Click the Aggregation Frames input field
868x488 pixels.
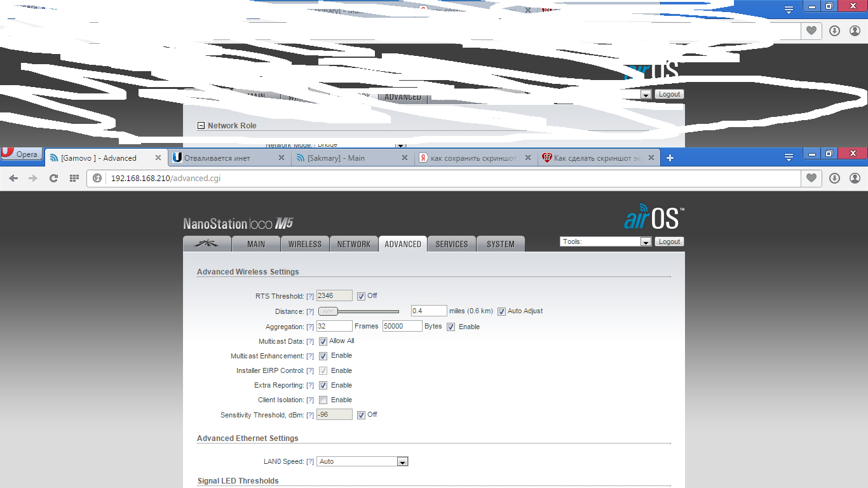click(334, 326)
